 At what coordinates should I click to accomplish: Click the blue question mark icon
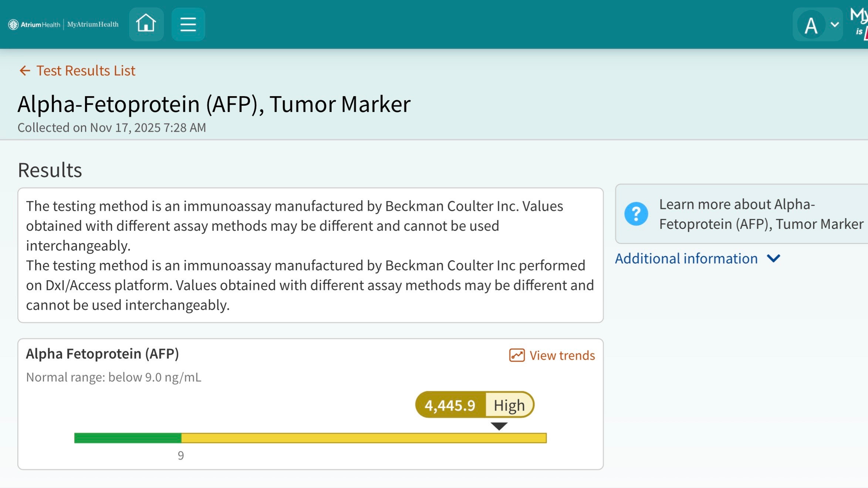636,214
